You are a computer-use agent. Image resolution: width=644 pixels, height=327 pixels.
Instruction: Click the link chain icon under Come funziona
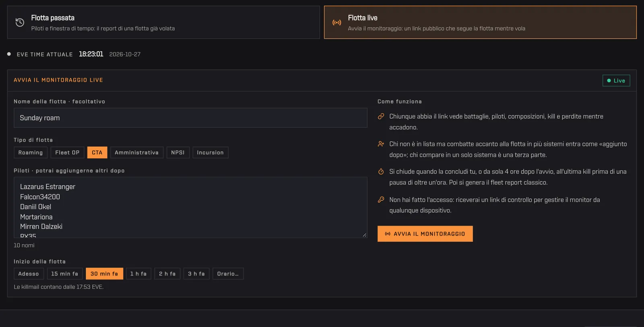coord(381,117)
